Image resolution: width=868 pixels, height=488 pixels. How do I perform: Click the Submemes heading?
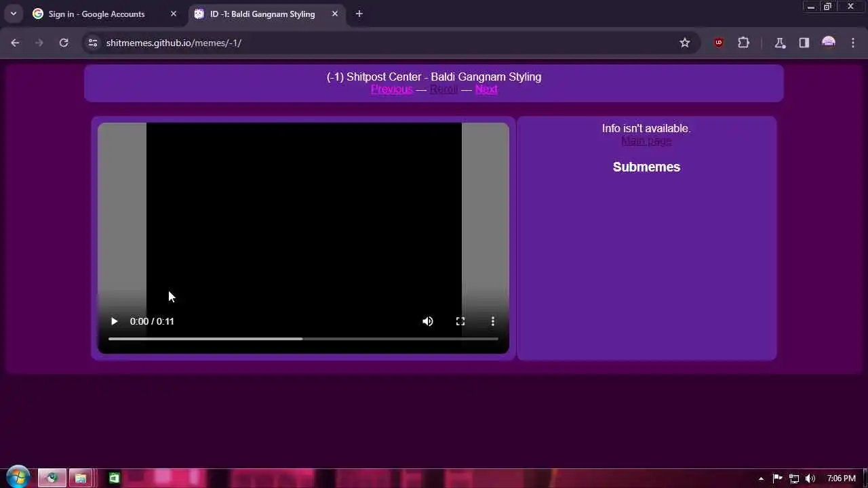[646, 167]
